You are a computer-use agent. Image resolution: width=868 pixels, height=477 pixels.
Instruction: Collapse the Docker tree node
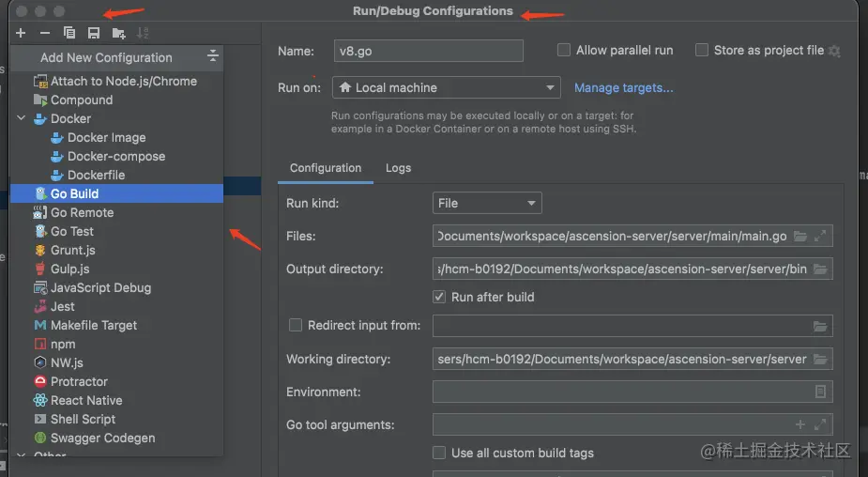[21, 118]
